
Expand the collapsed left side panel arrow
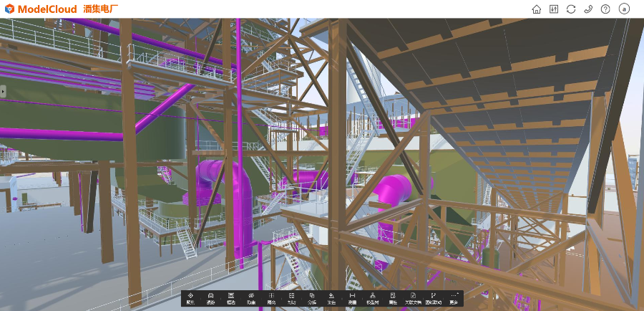(x=3, y=91)
